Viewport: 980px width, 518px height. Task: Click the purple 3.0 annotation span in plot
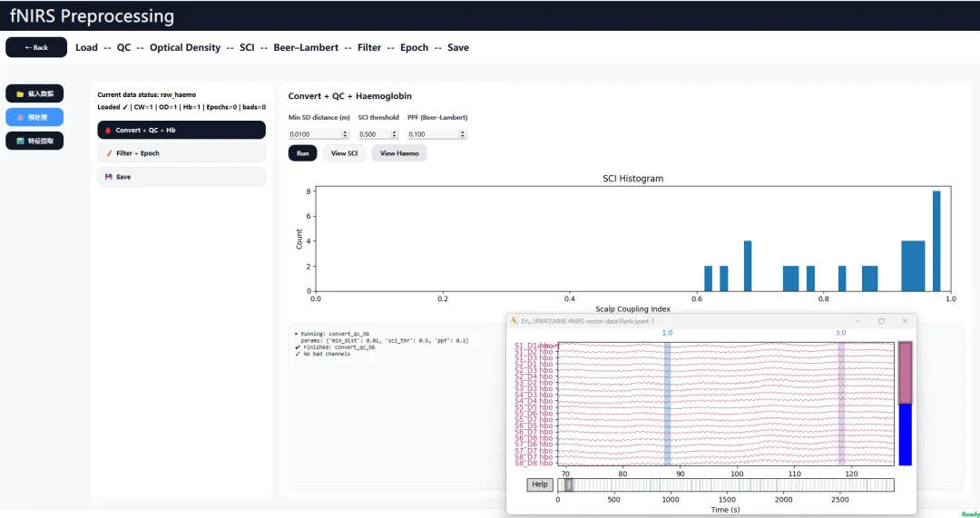click(x=841, y=404)
